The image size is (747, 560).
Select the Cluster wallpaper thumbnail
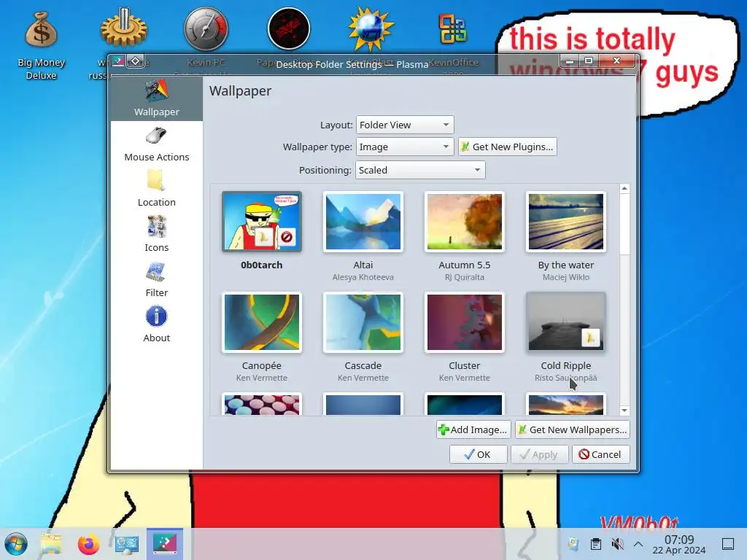tap(465, 322)
